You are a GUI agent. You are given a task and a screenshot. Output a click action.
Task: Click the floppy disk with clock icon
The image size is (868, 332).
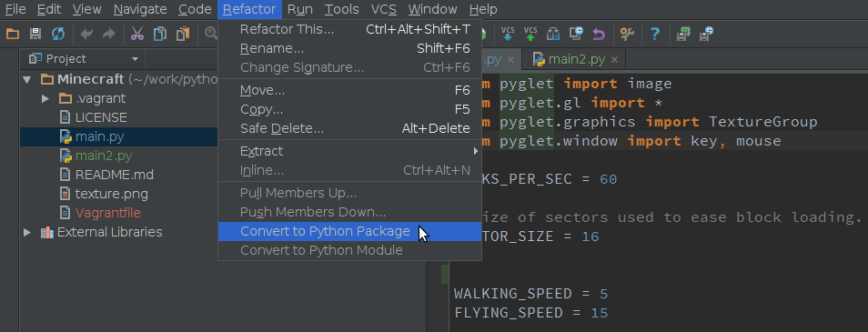(x=706, y=35)
